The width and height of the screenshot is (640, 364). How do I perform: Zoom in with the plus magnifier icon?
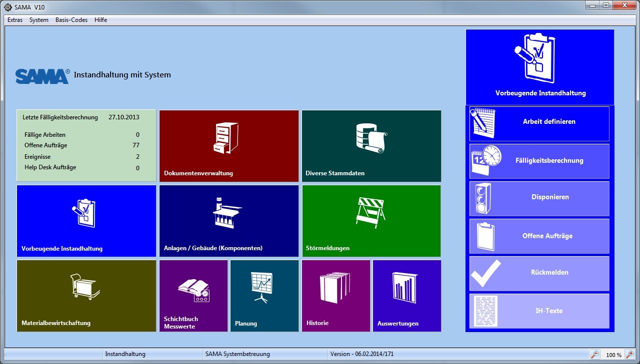629,355
